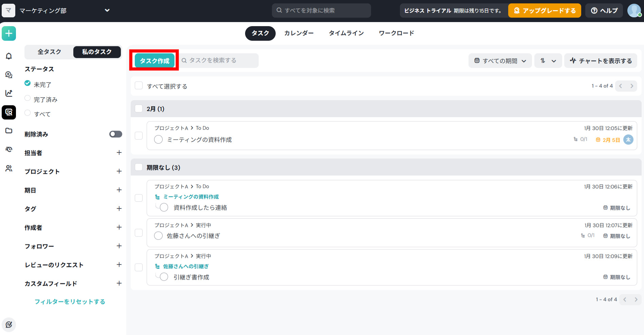Select the 完了済み status radio button
The width and height of the screenshot is (644, 335).
(x=27, y=98)
